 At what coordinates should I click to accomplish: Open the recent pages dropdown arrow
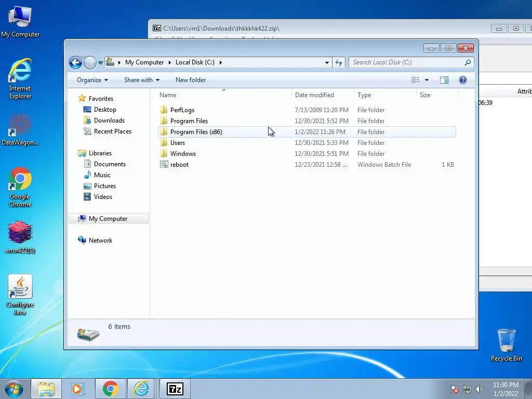[100, 63]
